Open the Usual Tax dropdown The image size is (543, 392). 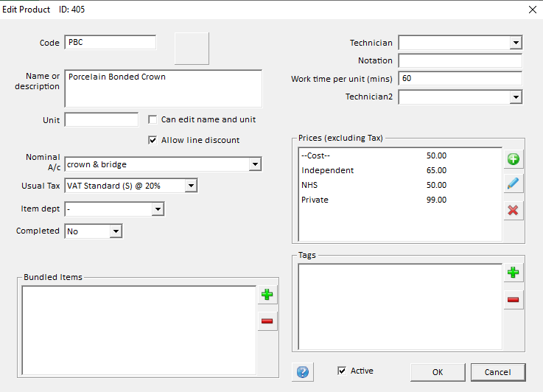(x=191, y=186)
